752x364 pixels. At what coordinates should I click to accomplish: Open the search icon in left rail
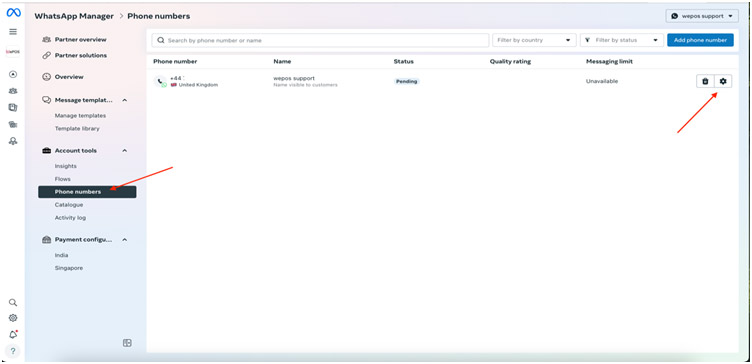tap(13, 303)
